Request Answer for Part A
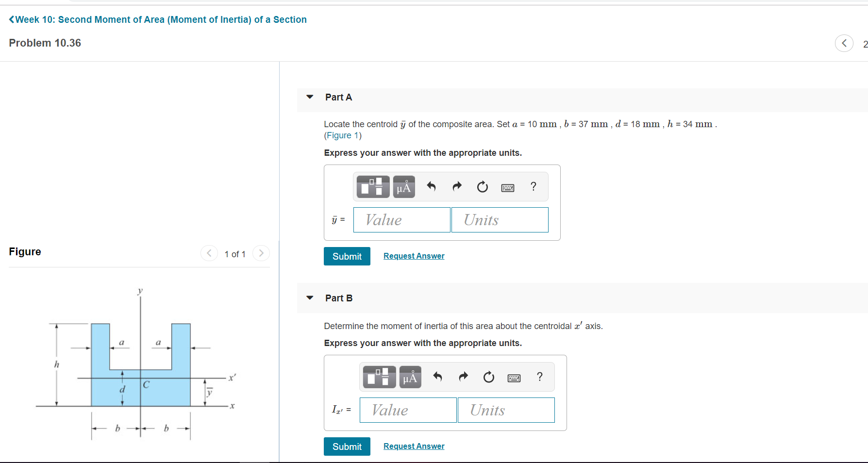This screenshot has width=868, height=463. (414, 256)
